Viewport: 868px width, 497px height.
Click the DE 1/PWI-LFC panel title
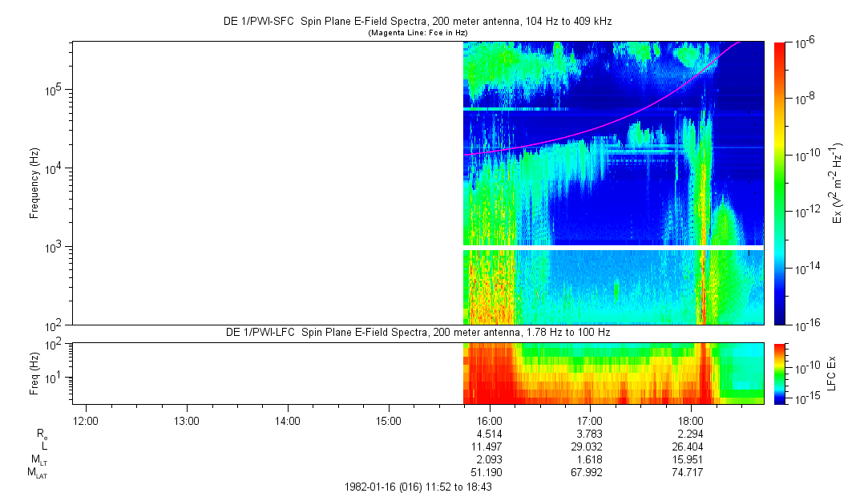coord(417,332)
